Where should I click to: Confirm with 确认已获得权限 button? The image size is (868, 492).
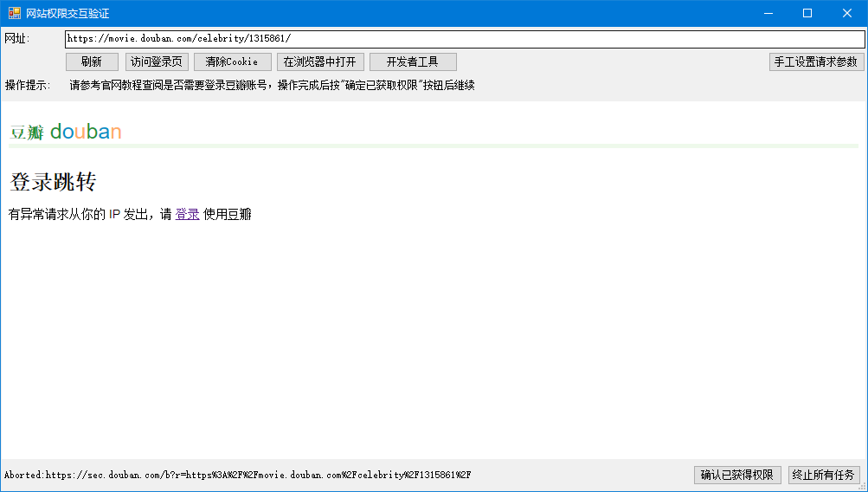[x=737, y=475]
